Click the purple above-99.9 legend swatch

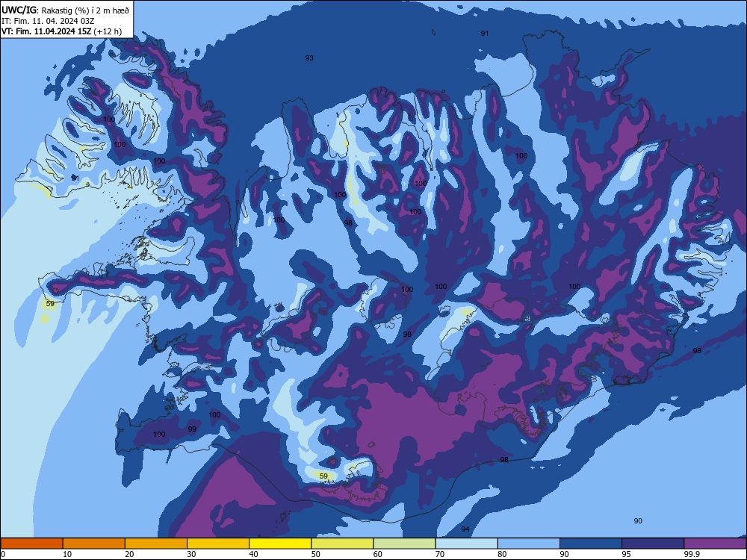(x=716, y=544)
